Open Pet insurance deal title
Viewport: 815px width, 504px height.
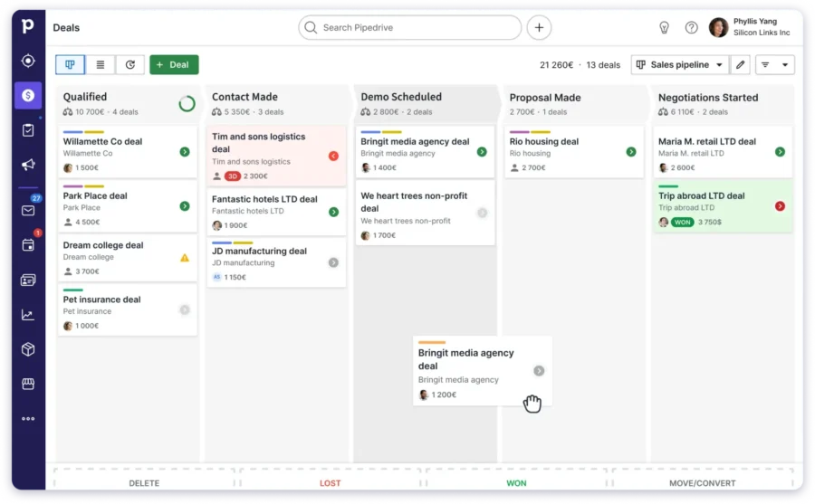pyautogui.click(x=101, y=300)
